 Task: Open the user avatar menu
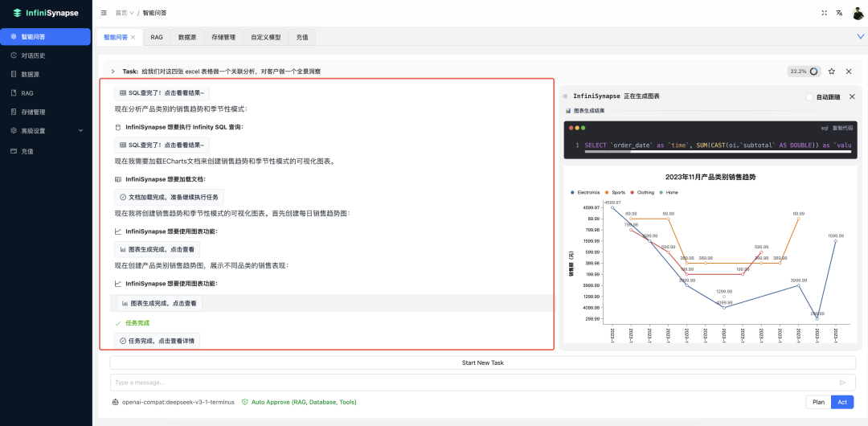point(858,14)
